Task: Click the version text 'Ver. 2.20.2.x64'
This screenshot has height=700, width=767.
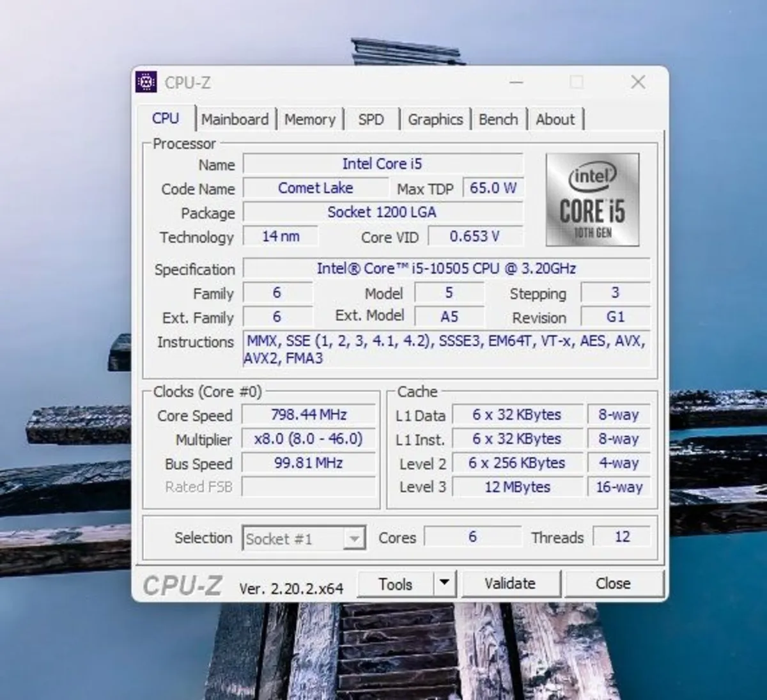Action: pos(291,588)
